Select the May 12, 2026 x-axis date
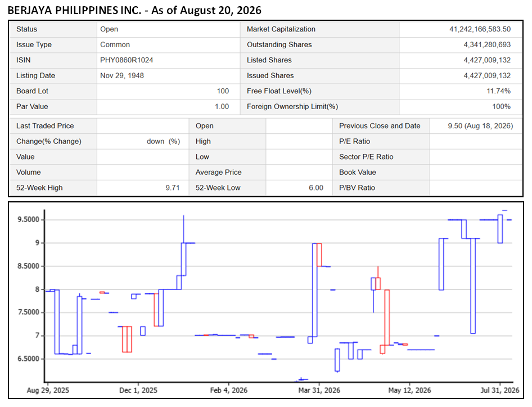The image size is (532, 407). (x=409, y=390)
